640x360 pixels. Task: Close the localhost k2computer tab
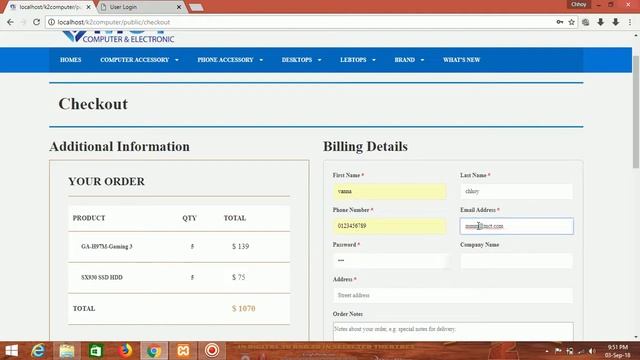click(89, 7)
